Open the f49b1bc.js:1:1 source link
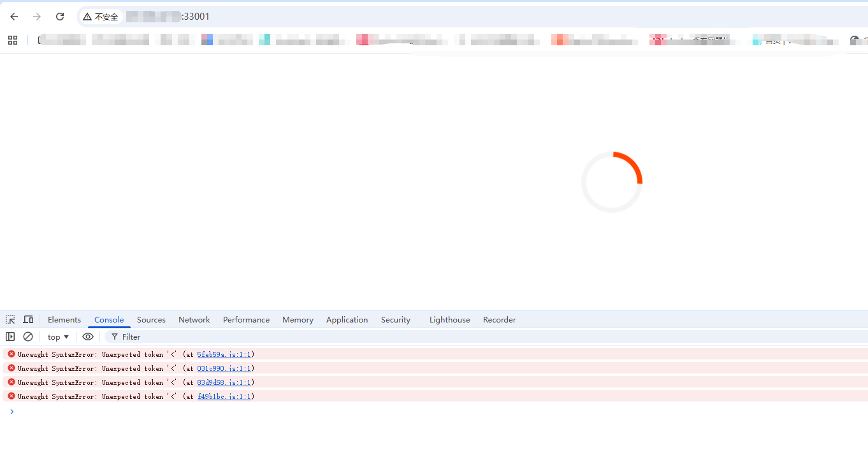Image resolution: width=868 pixels, height=464 pixels. click(x=224, y=396)
